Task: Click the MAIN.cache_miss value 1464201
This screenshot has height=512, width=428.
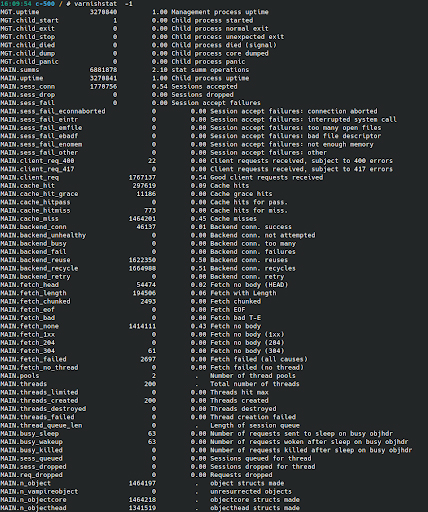Action: click(142, 219)
